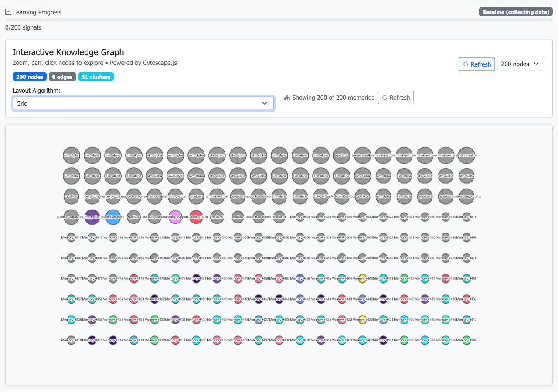Click the Memory #528 node
Viewport: 558px width, 392px height.
(x=300, y=217)
